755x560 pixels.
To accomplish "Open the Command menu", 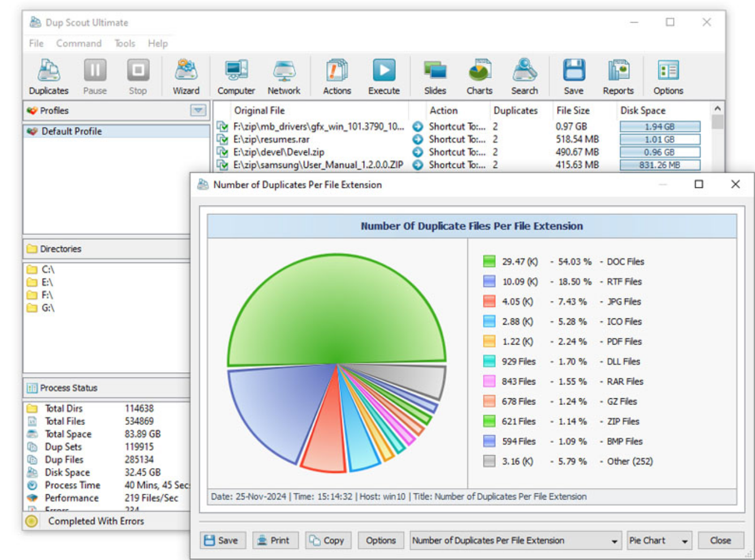I will [79, 44].
